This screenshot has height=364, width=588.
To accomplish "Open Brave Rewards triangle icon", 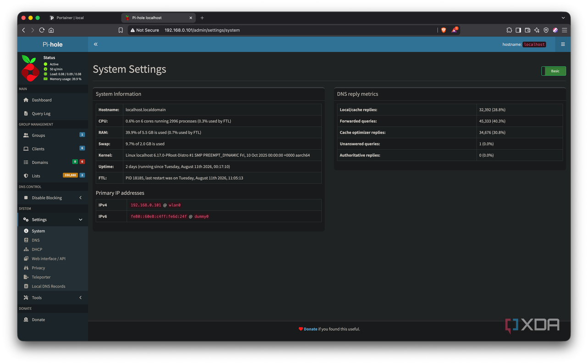I will coord(455,30).
